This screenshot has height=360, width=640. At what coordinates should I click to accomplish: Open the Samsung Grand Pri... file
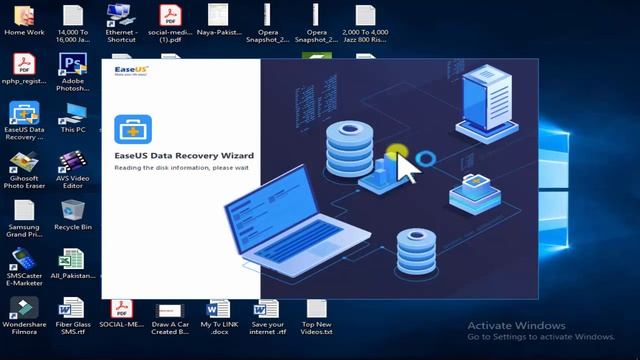pos(24,218)
